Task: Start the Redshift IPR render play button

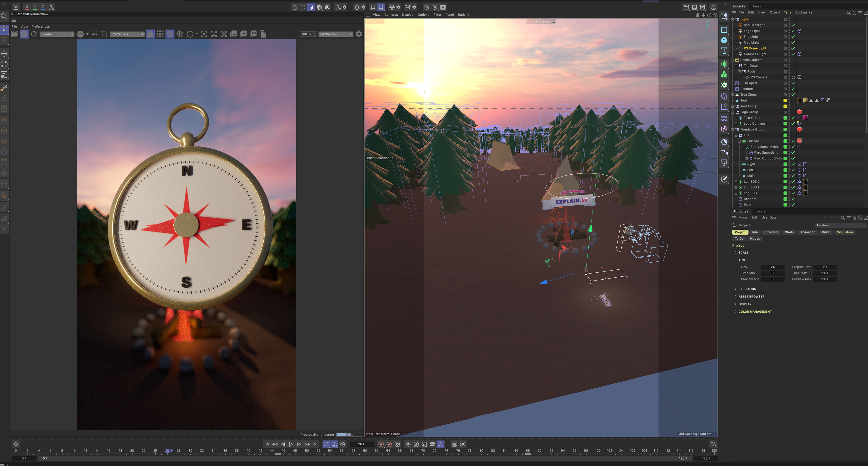Action: (24, 34)
